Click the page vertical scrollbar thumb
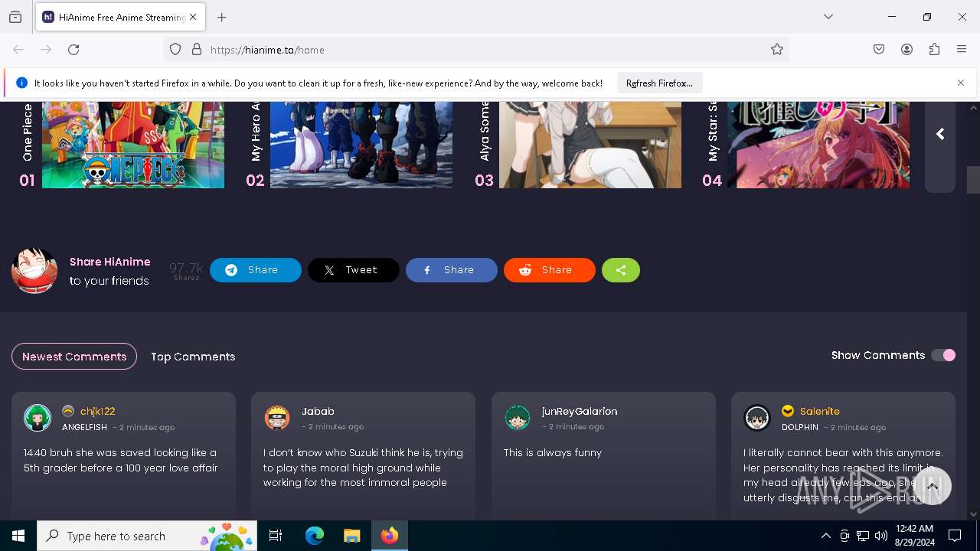This screenshot has height=551, width=980. (973, 180)
